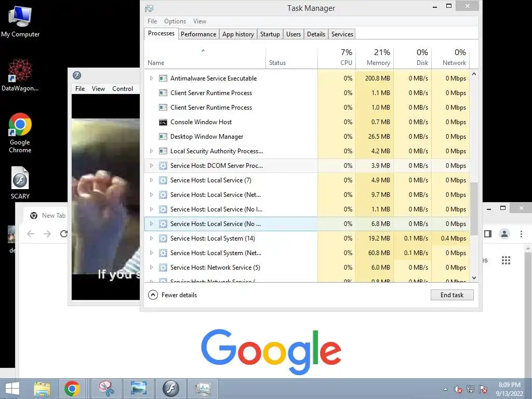Screen dimensions: 532x399
Task: Open Google Chrome desktop shortcut
Action: [x=20, y=132]
